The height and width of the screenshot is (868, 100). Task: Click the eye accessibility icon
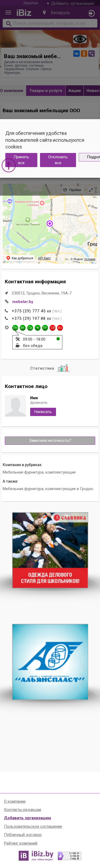[x=80, y=39]
